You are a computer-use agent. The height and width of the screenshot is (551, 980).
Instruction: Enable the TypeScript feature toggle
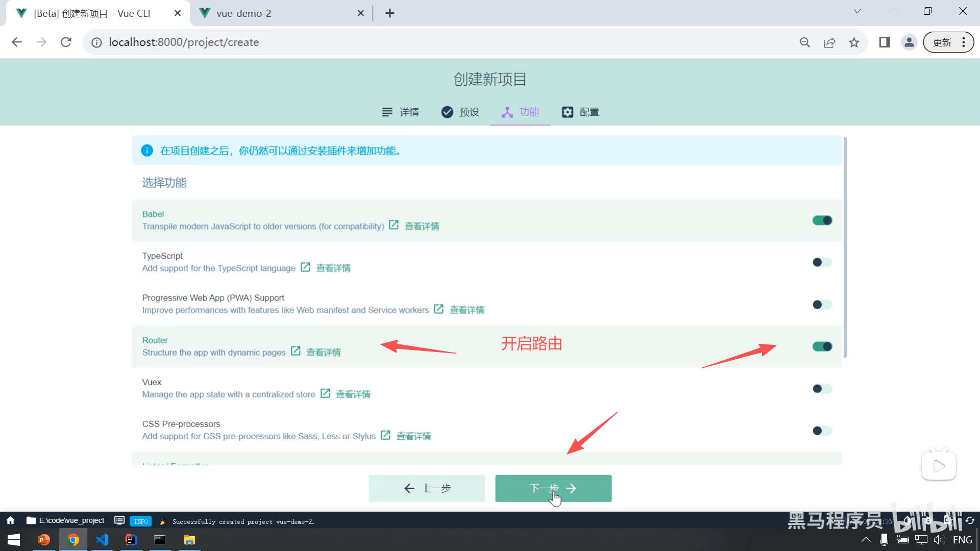(822, 262)
